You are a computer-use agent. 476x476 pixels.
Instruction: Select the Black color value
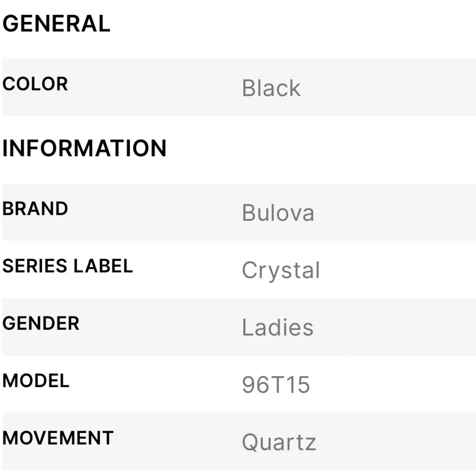(x=271, y=88)
